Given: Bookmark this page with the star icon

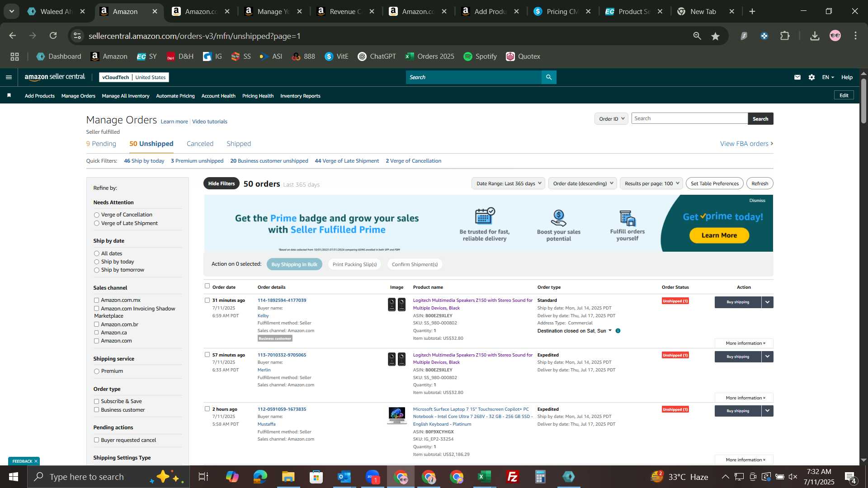Looking at the screenshot, I should (715, 36).
